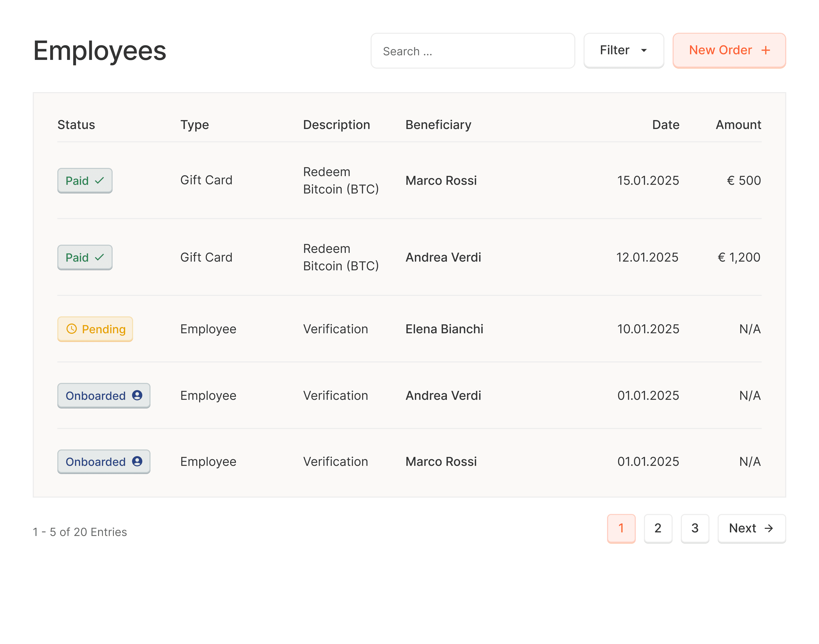Image resolution: width=819 pixels, height=644 pixels.
Task: Click date 10.01.2025
Action: (x=648, y=329)
